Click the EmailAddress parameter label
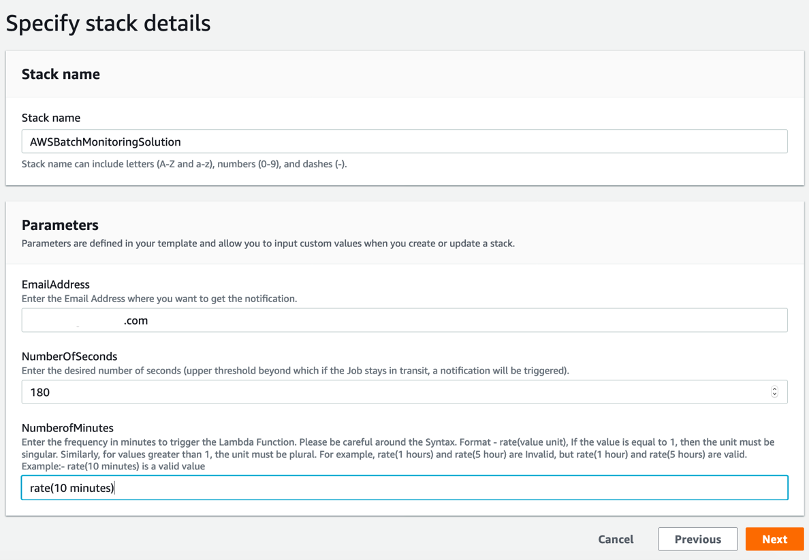Viewport: 810px width, 560px height. click(56, 285)
